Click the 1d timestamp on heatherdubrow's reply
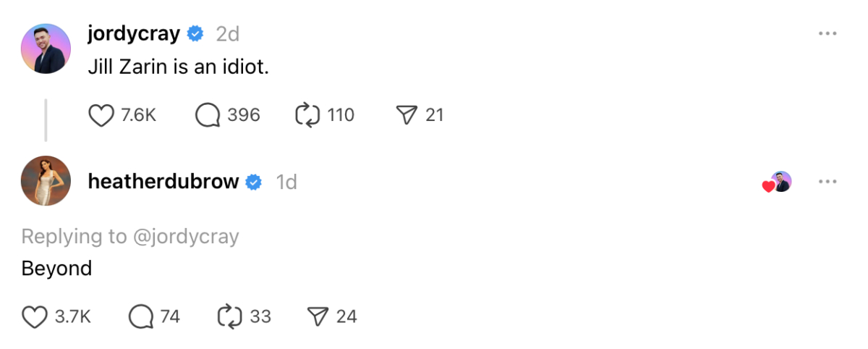 click(286, 182)
